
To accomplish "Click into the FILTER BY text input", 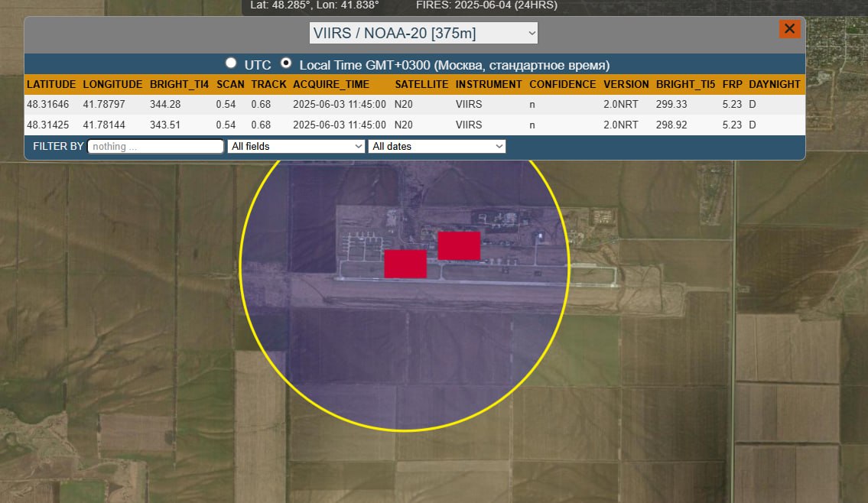I will coord(155,146).
